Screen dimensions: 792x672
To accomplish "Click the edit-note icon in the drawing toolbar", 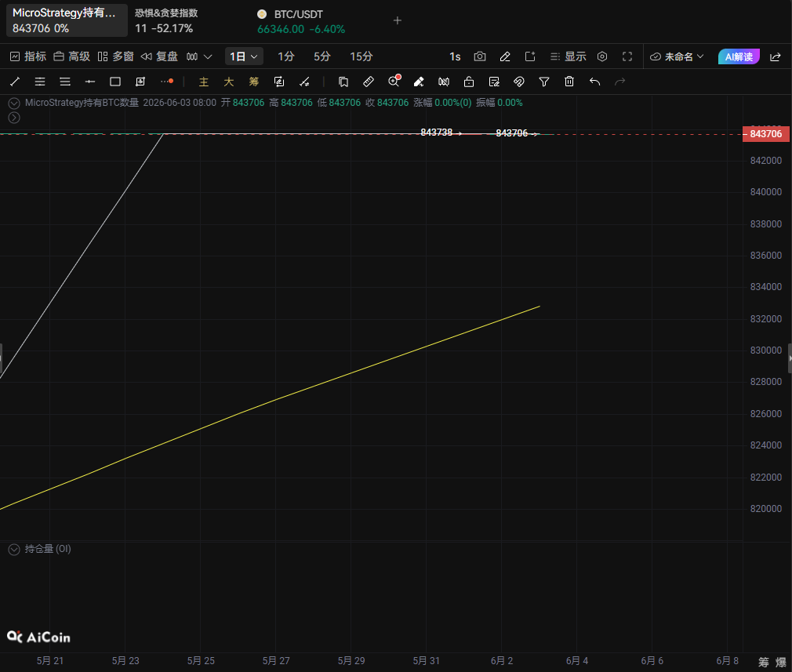I will point(494,82).
